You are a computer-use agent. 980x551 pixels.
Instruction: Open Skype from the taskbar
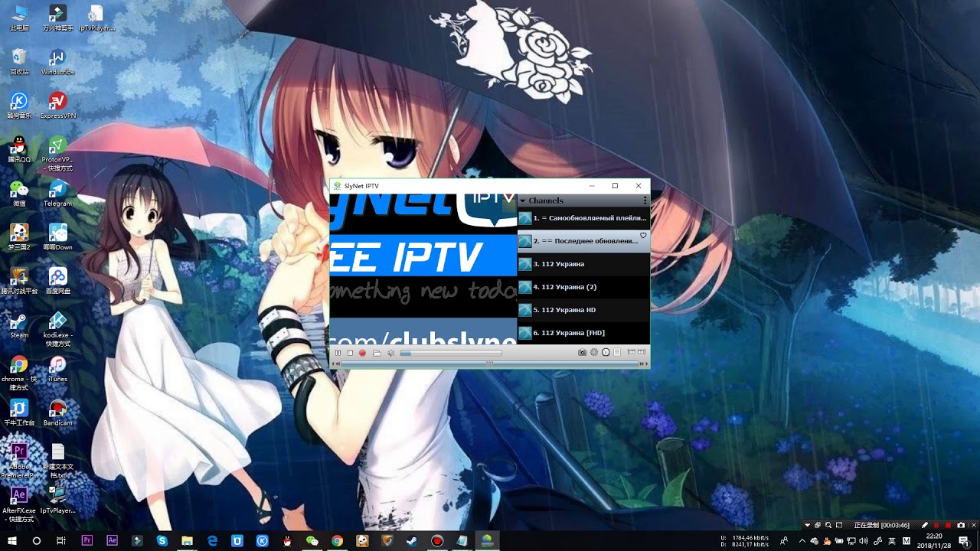point(162,540)
